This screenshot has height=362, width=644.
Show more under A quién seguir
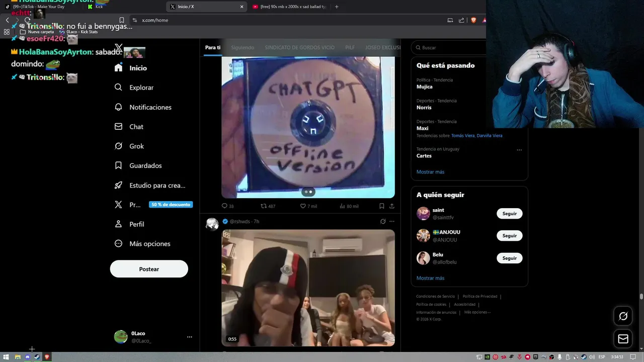(x=430, y=278)
